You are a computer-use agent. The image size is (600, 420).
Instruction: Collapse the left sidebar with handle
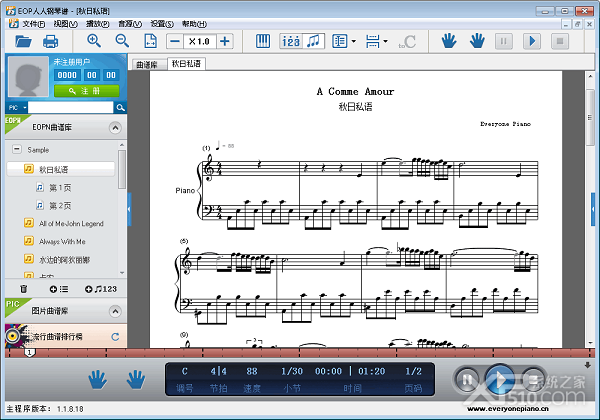pyautogui.click(x=129, y=209)
